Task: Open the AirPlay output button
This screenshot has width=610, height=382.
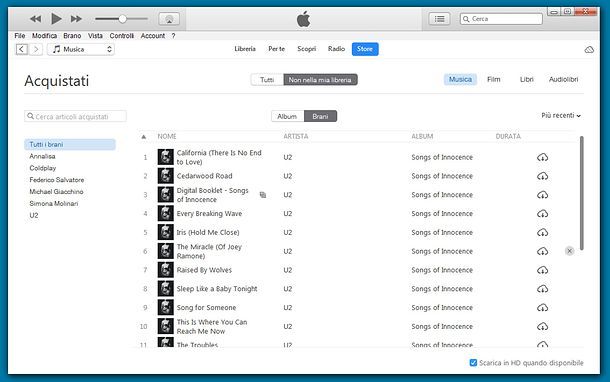Action: (x=169, y=19)
